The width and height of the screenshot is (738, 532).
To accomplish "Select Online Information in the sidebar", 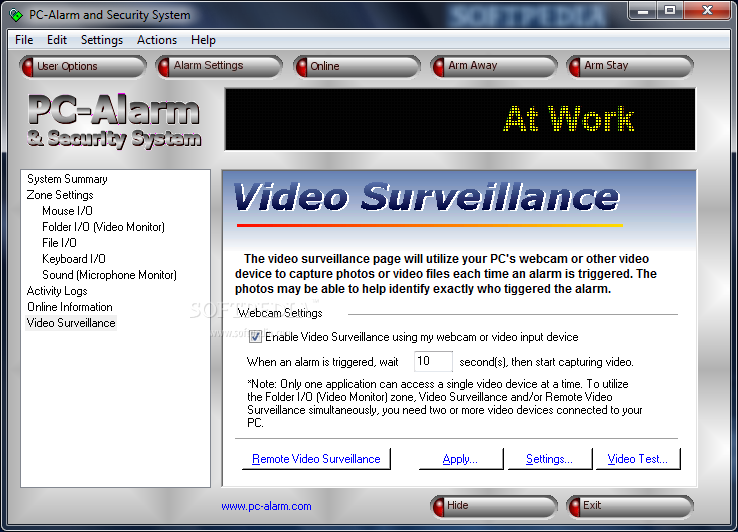I will [70, 307].
